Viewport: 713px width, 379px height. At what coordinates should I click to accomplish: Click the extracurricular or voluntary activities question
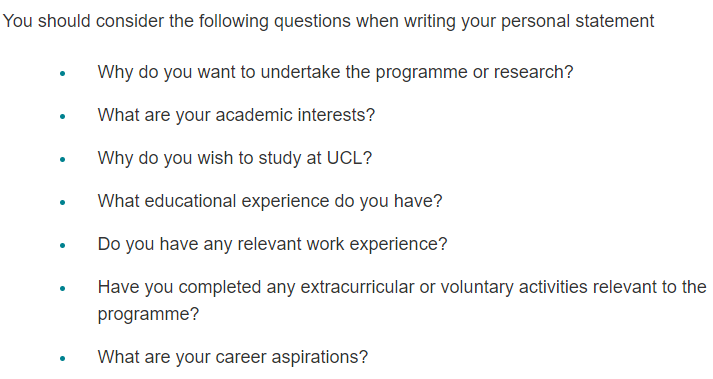(x=402, y=300)
